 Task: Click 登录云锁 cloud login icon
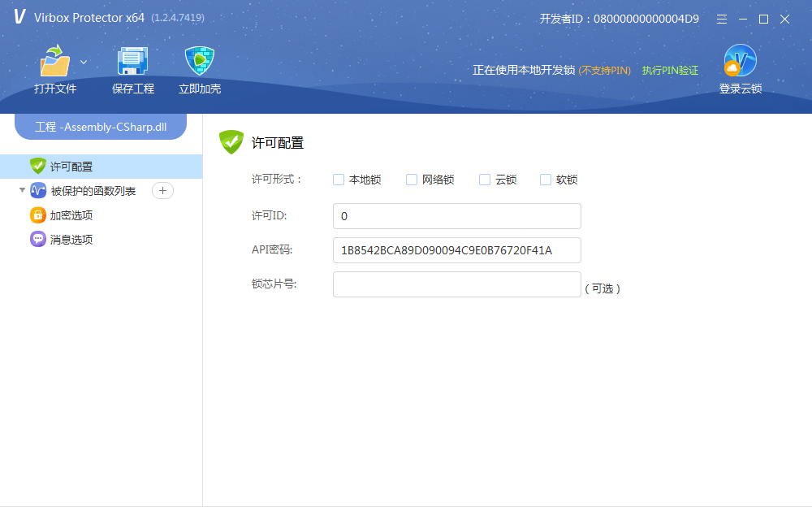click(740, 60)
